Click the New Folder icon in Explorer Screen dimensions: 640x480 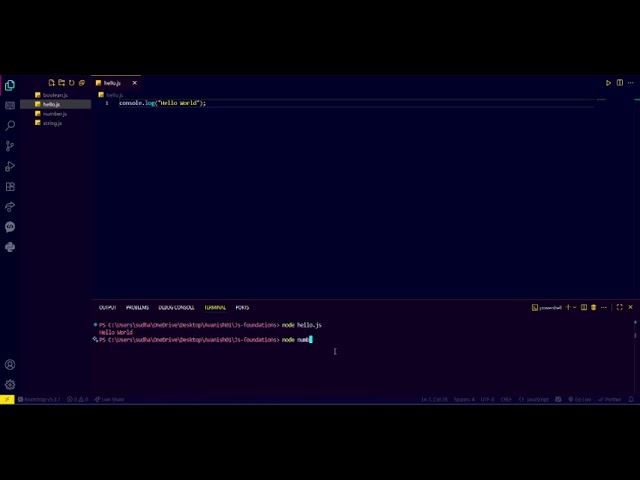click(62, 83)
